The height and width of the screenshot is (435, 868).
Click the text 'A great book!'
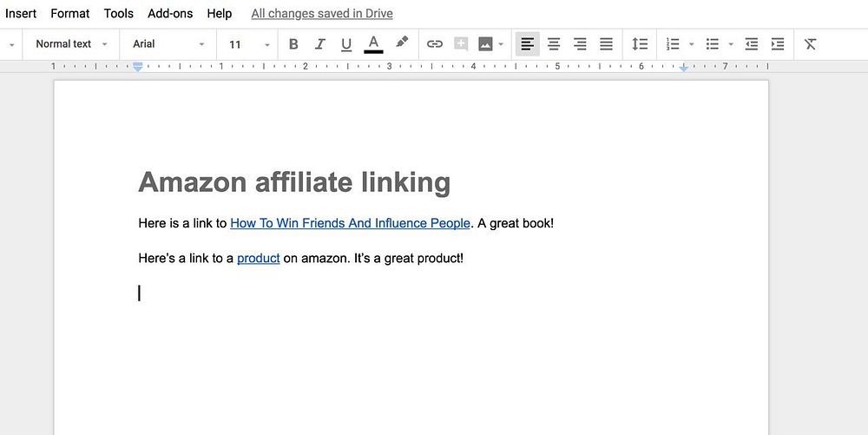tap(515, 224)
